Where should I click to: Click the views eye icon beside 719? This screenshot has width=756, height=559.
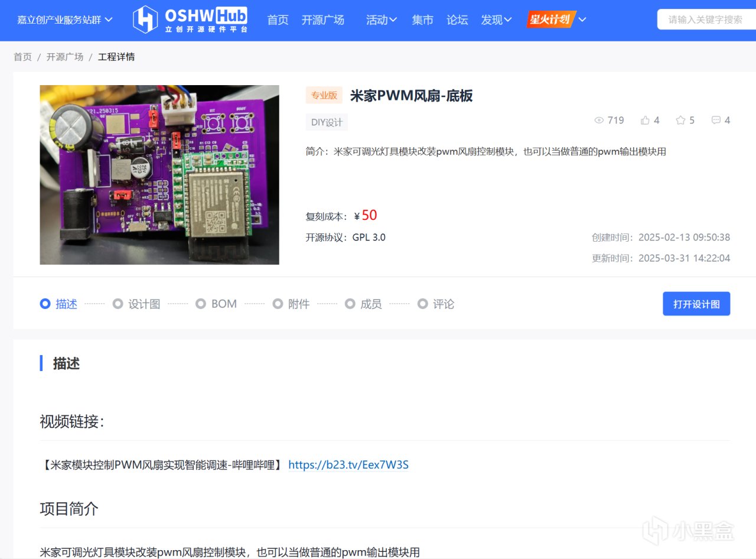(x=599, y=121)
